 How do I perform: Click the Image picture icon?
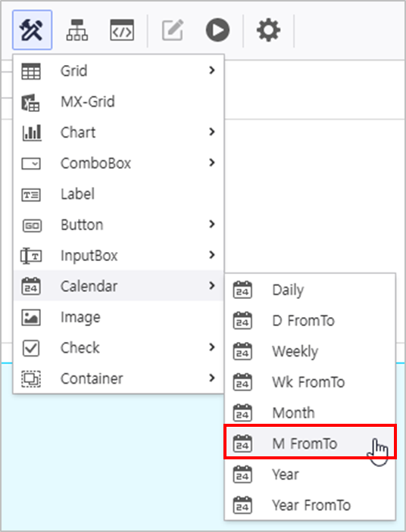click(x=31, y=317)
